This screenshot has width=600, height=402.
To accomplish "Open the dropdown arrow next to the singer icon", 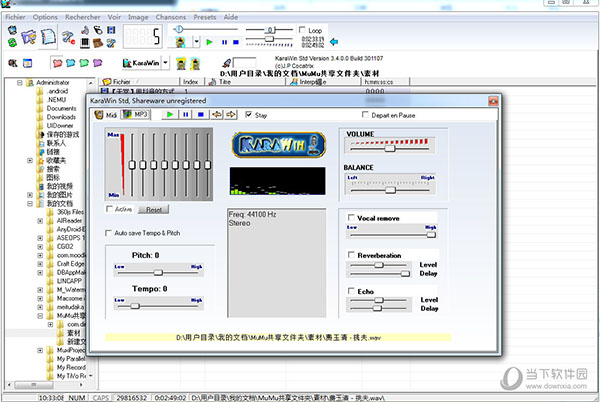I will [196, 41].
